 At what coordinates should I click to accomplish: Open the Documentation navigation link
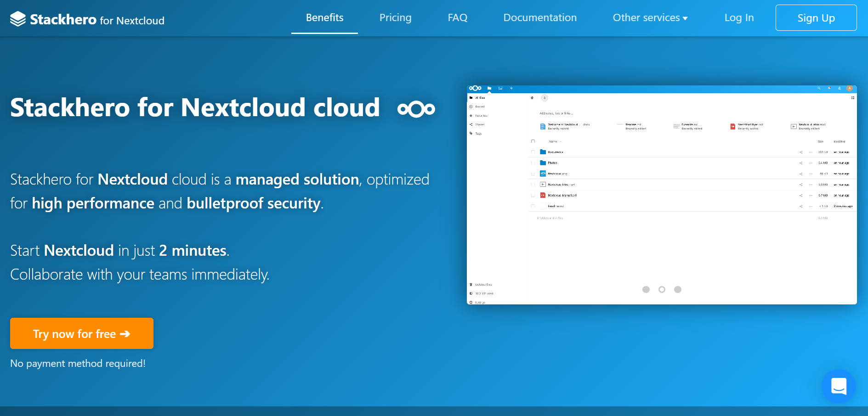tap(540, 17)
